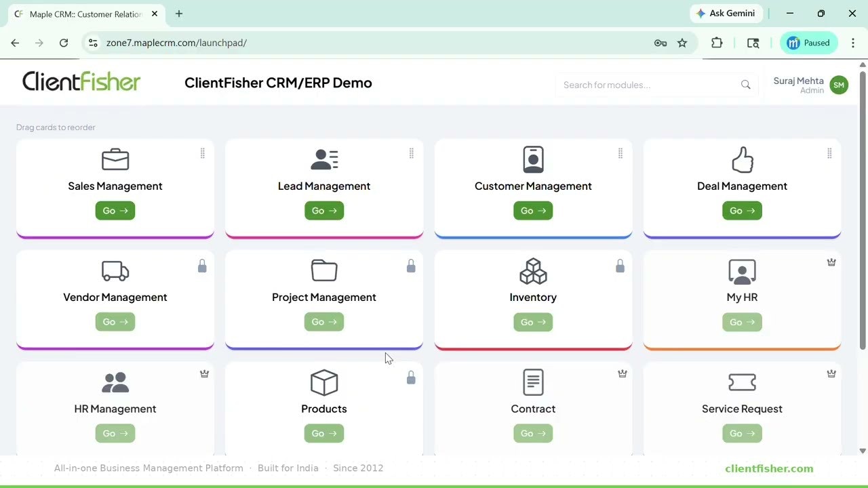The image size is (868, 488).
Task: Click the Inventory stacked cubes icon
Action: (x=533, y=271)
